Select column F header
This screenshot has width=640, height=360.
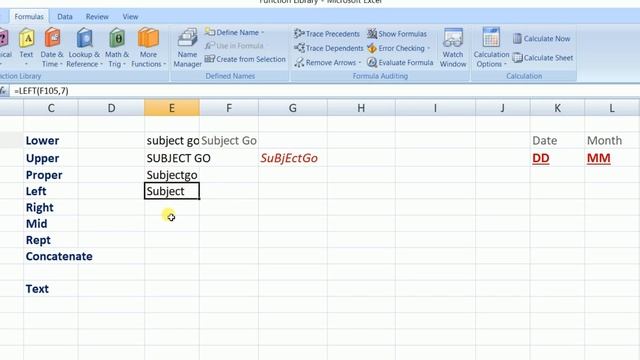point(229,108)
